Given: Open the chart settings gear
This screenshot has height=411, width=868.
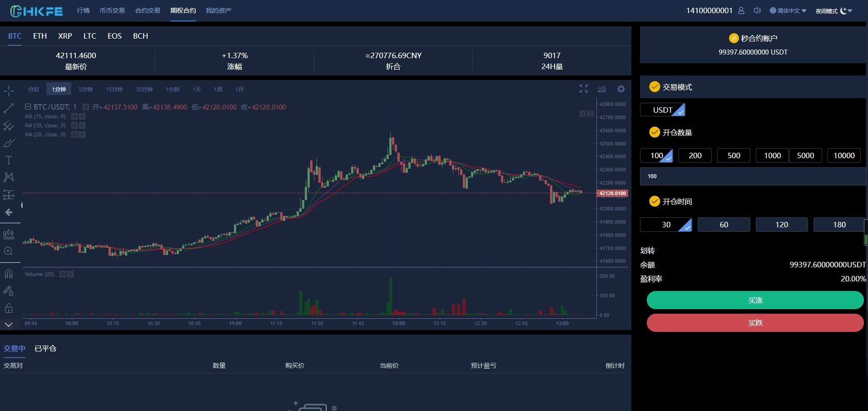Looking at the screenshot, I should (620, 89).
